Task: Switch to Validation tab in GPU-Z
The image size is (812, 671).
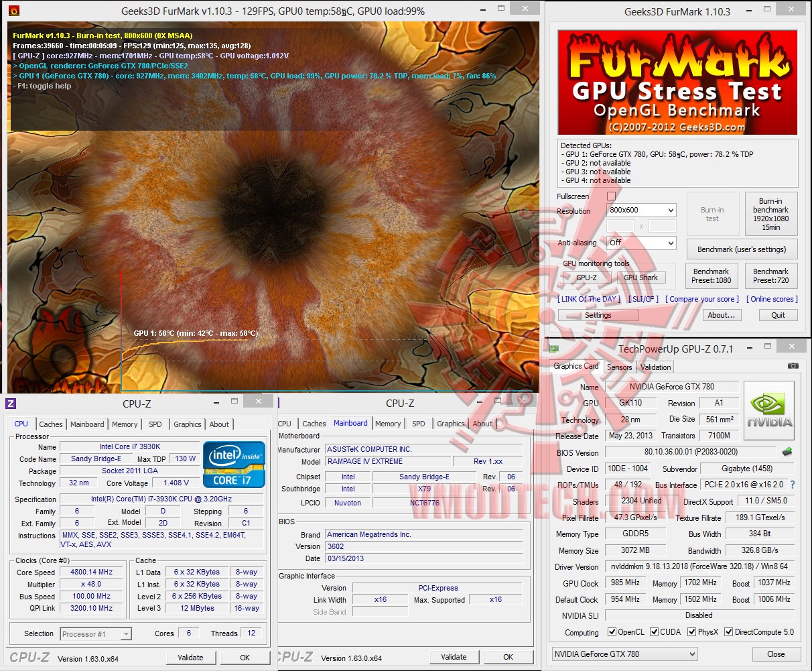Action: tap(655, 367)
